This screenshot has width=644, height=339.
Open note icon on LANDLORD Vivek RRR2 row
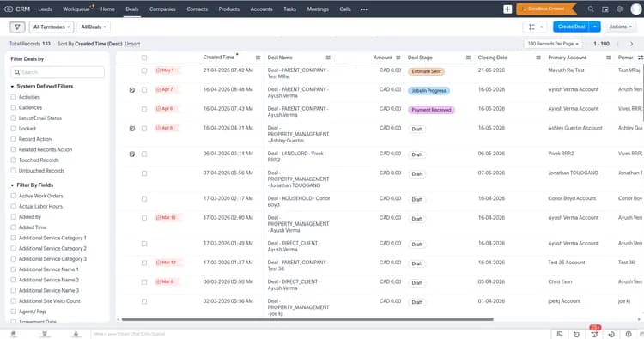point(132,154)
